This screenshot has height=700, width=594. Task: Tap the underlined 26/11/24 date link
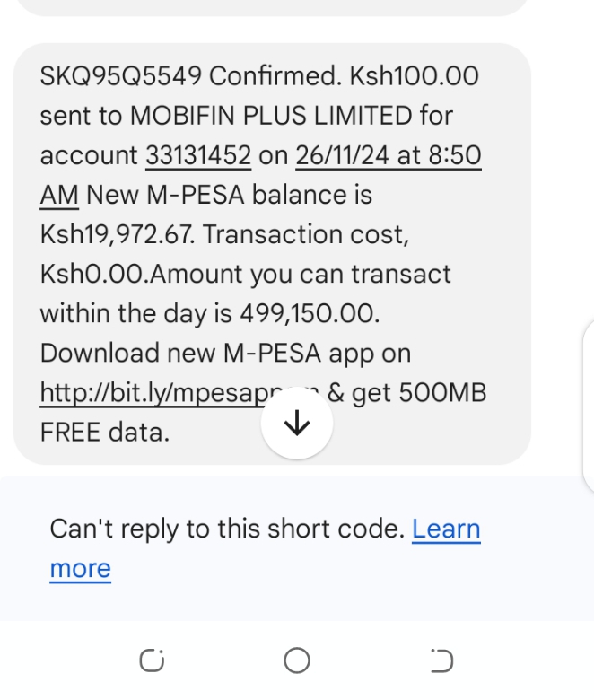tap(343, 155)
